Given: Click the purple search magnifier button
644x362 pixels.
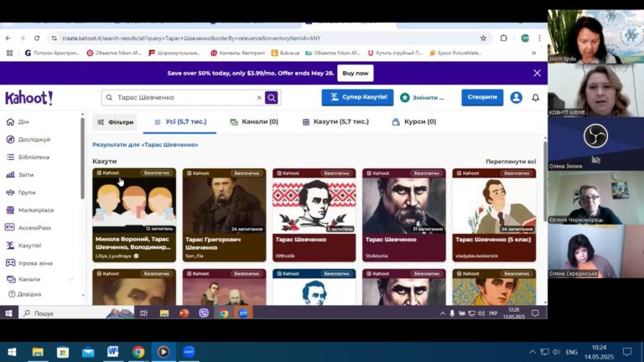Looking at the screenshot, I should tap(271, 98).
